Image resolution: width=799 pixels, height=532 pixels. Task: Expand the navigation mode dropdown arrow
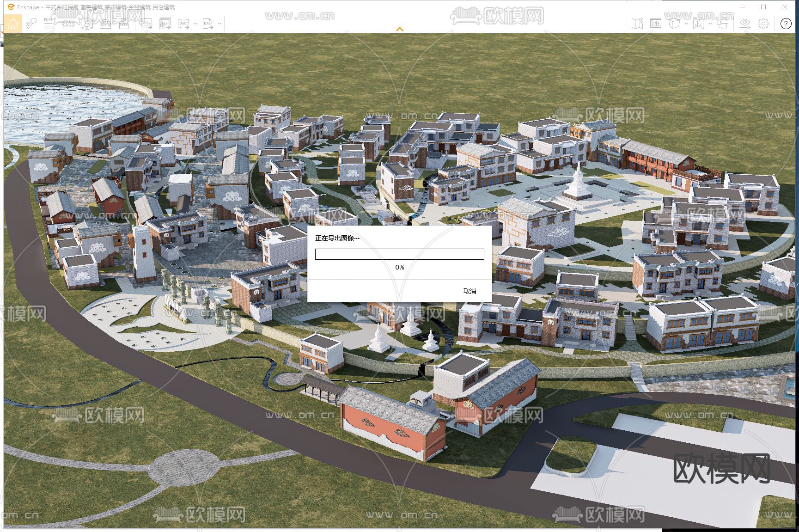[x=710, y=24]
